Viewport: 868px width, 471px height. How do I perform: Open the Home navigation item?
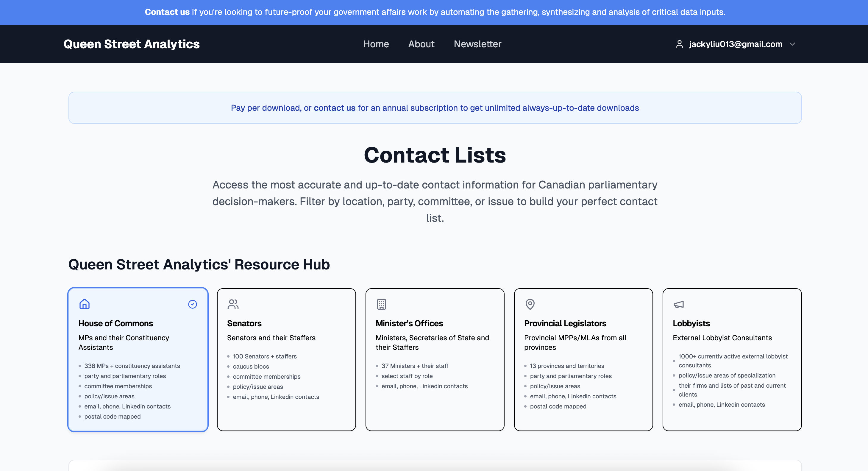point(376,44)
